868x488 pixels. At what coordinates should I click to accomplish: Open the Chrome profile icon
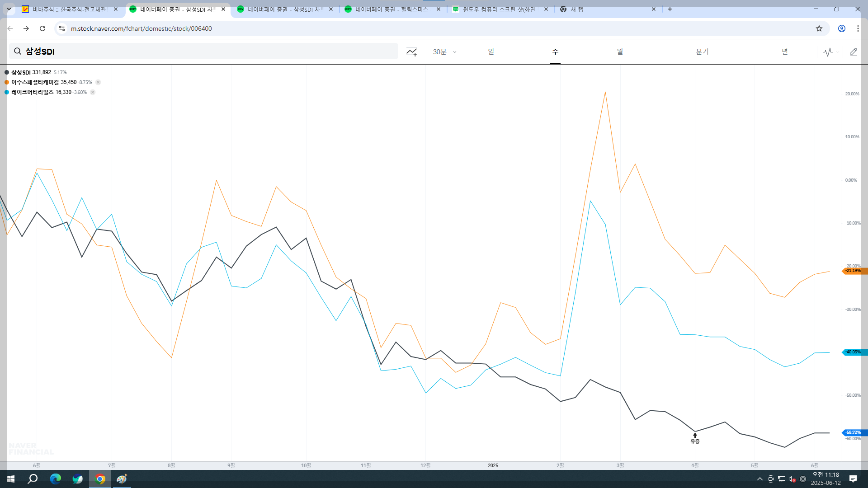click(842, 28)
